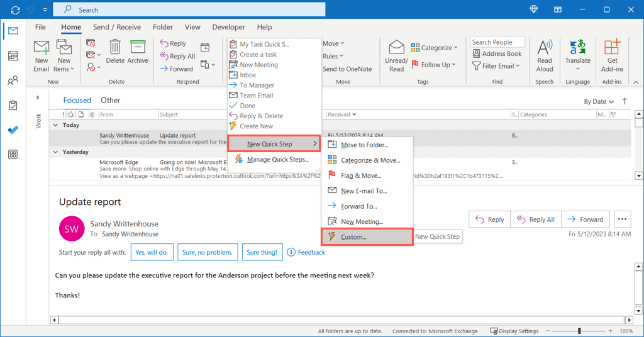Click the Reply with Meeting icon
Screen dimensions: 644x337
tap(205, 47)
